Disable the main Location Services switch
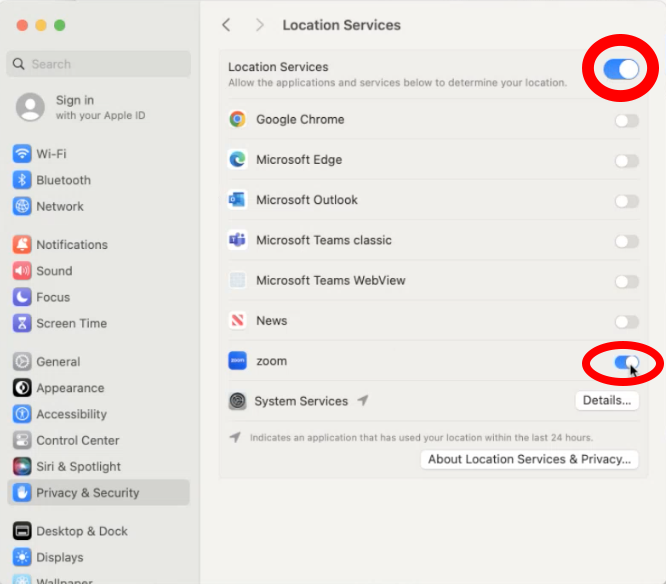666x584 pixels. click(621, 69)
